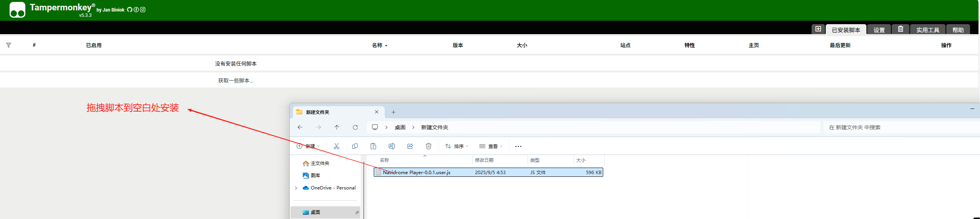Click 桌面 in the address breadcrumb
This screenshot has width=980, height=219.
click(400, 127)
